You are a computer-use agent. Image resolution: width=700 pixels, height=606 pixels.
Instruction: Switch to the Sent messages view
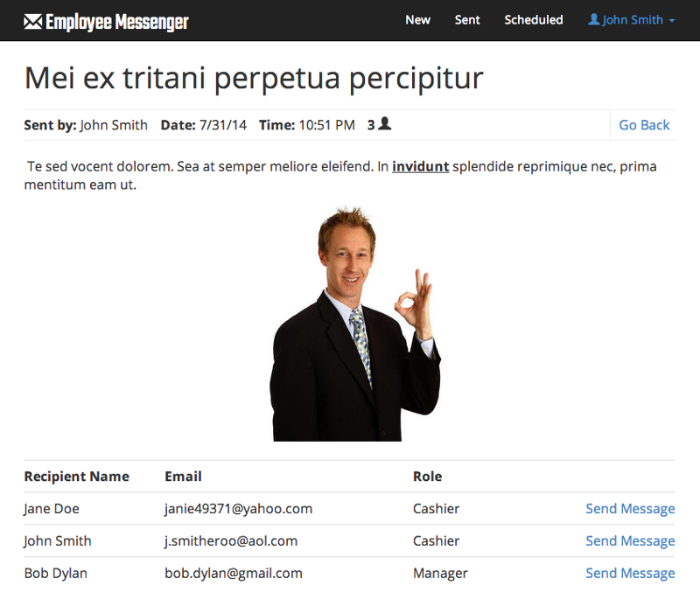[467, 19]
